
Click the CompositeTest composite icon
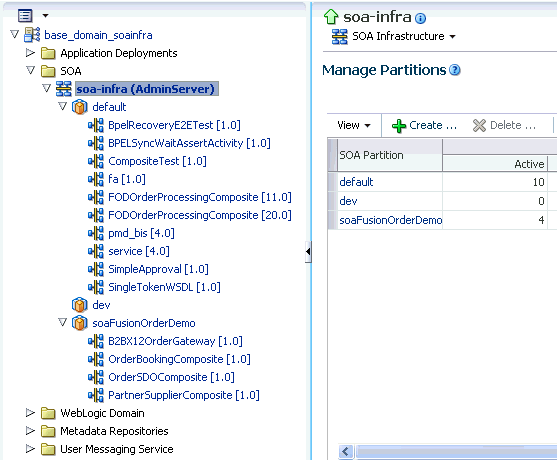click(x=96, y=161)
